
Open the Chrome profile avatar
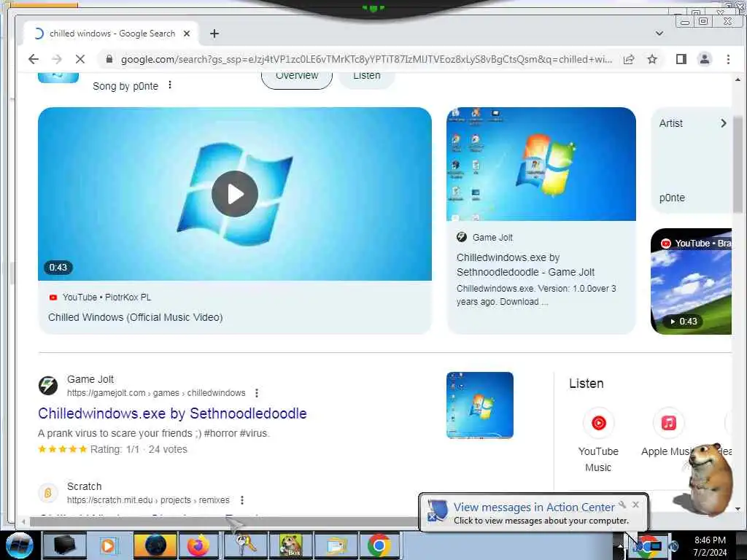[x=705, y=59]
